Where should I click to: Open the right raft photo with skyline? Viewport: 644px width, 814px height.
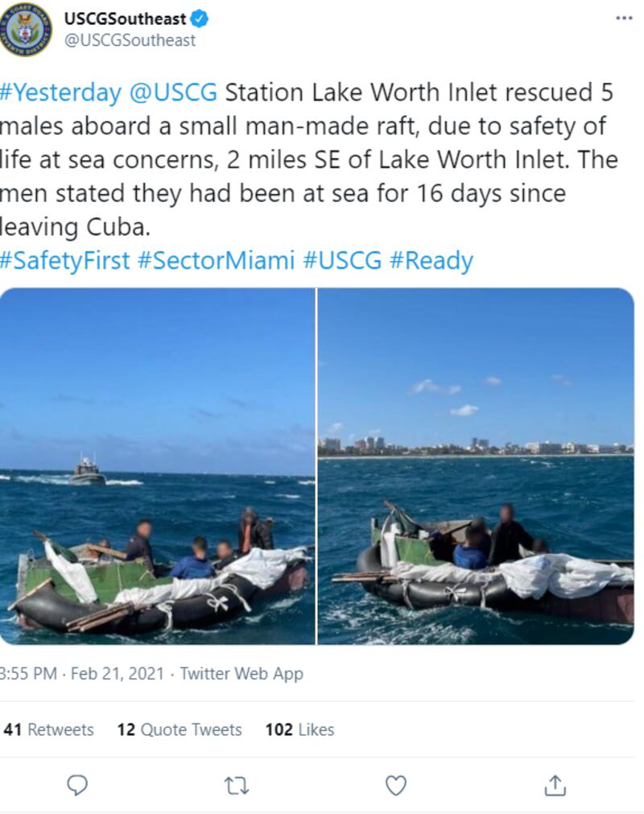click(476, 465)
